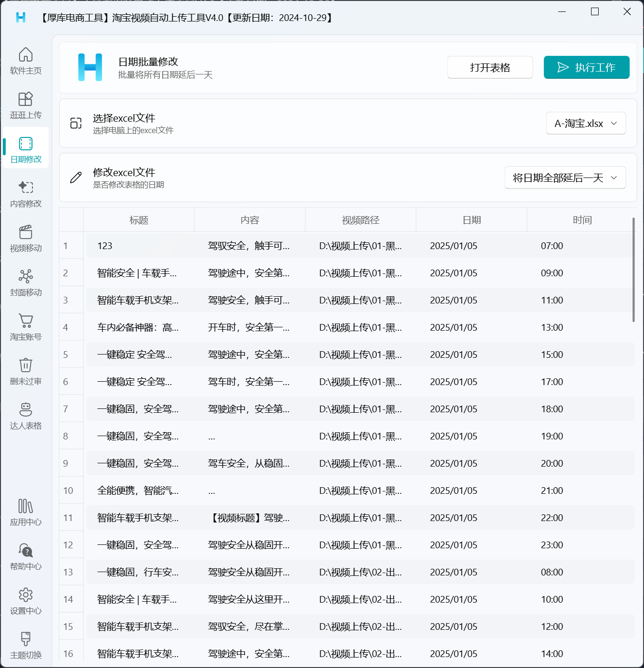The width and height of the screenshot is (644, 668).
Task: Open the 淘宝账号 shopping cart icon
Action: click(26, 321)
